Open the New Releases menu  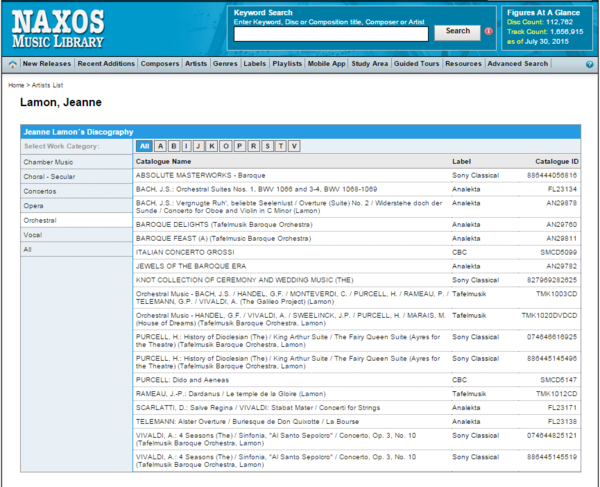pyautogui.click(x=46, y=64)
